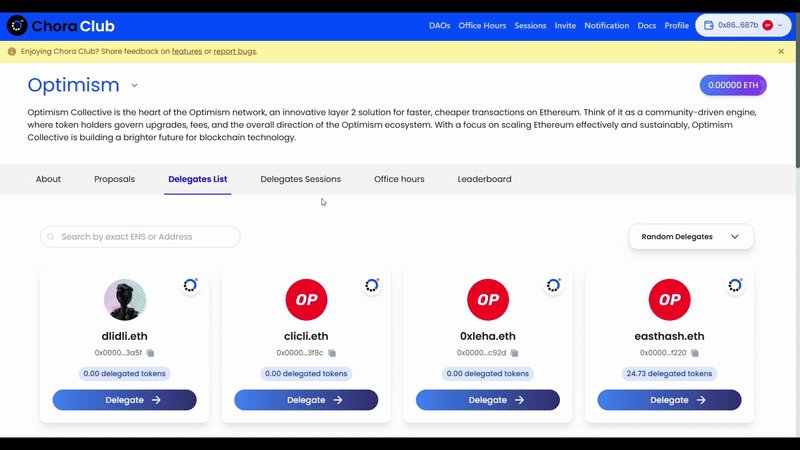800x450 pixels.
Task: Open the Office hours tab
Action: (x=399, y=179)
